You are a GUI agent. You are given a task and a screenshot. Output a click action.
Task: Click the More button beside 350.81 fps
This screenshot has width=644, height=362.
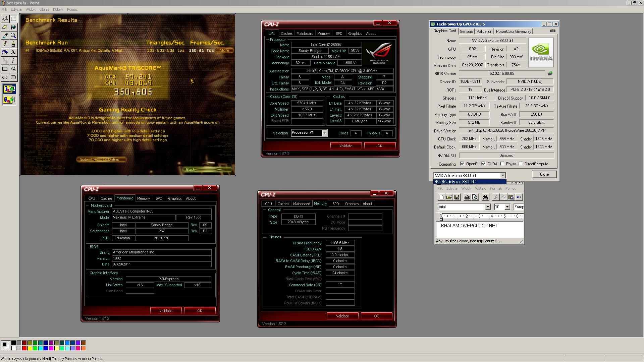pyautogui.click(x=224, y=50)
